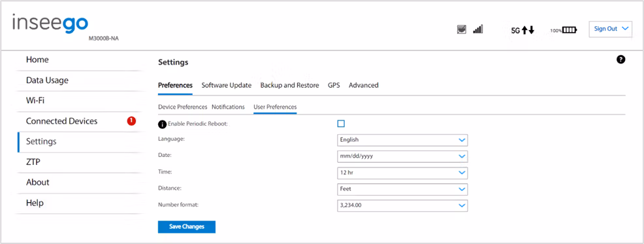The image size is (644, 244).
Task: Click the Save Changes button
Action: (x=187, y=227)
